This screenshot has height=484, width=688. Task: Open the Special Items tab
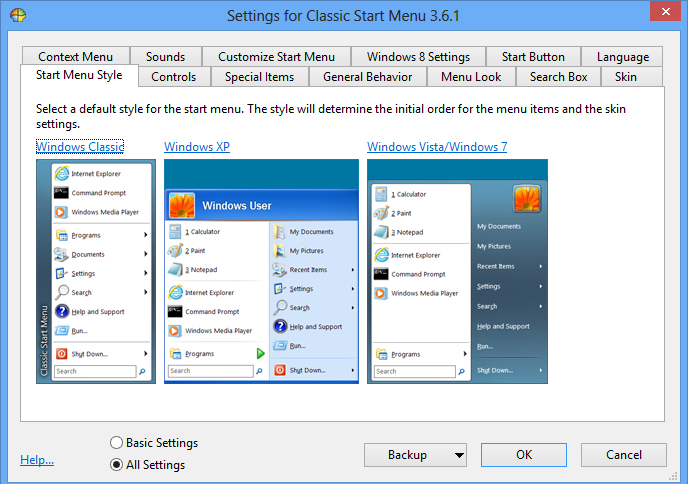(259, 77)
